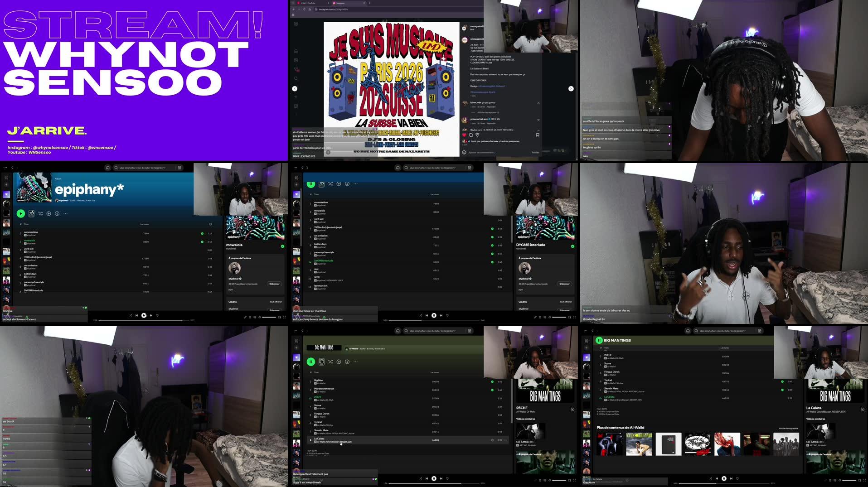Select the 'Murderonthetrack' track row
This screenshot has height=487, width=868.
407,390
